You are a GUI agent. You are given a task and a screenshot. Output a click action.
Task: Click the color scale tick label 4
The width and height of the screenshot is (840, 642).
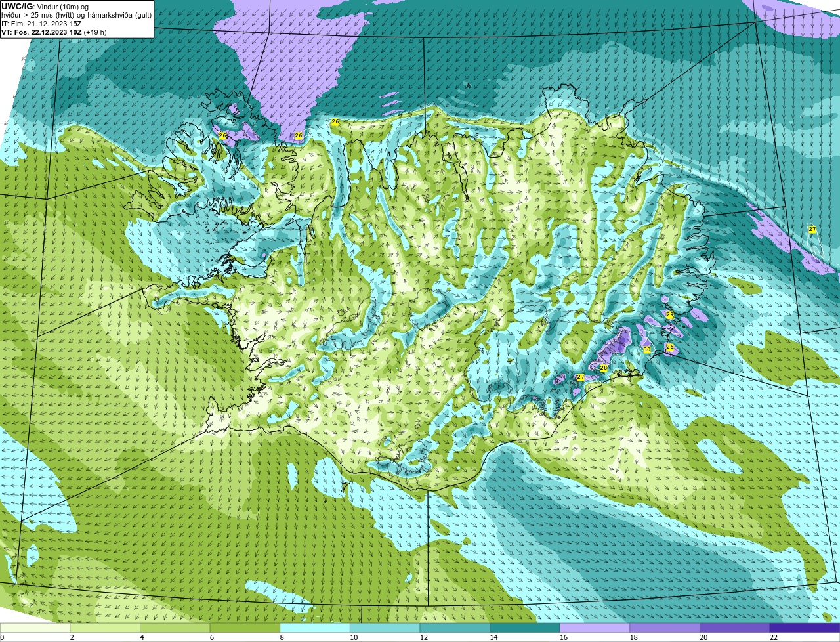pos(142,637)
